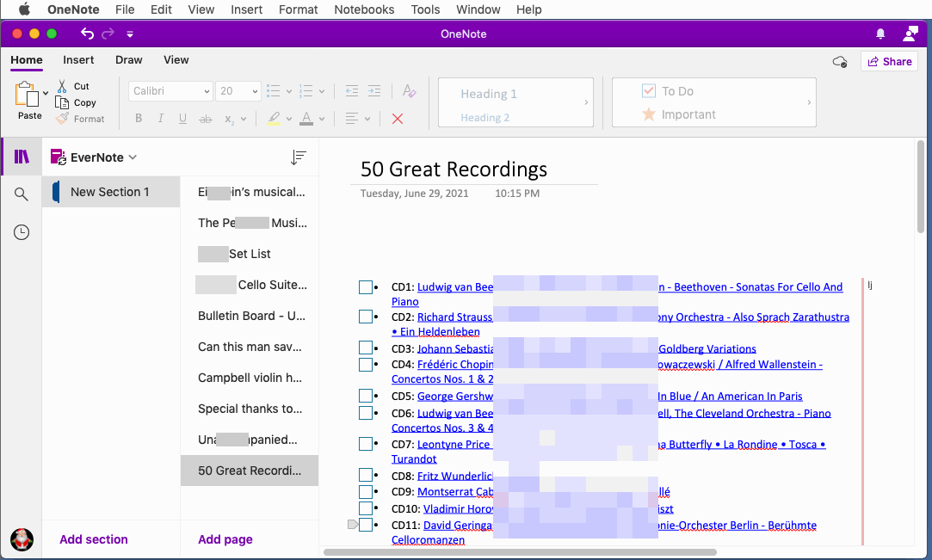Open the Bulletin Board page
The width and height of the screenshot is (932, 560).
point(250,316)
